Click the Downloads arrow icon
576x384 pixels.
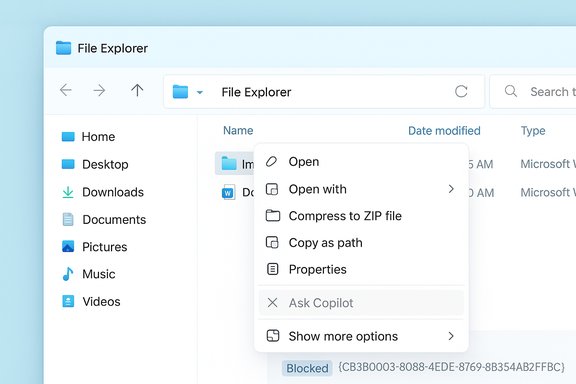pos(68,192)
